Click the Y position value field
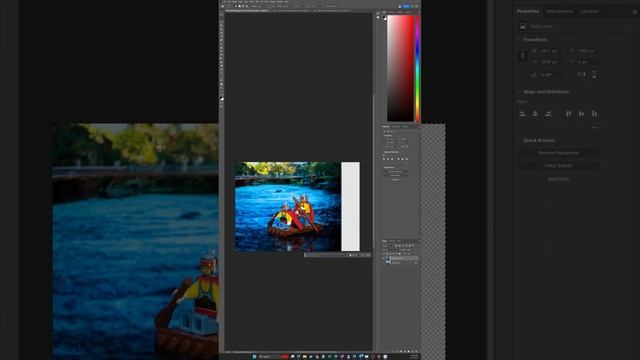 pos(588,62)
